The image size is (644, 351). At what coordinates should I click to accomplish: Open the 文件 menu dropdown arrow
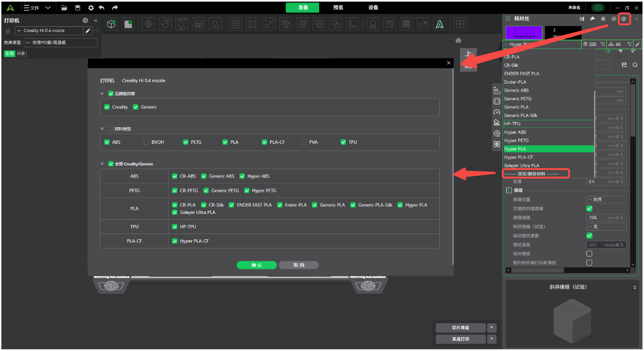48,8
